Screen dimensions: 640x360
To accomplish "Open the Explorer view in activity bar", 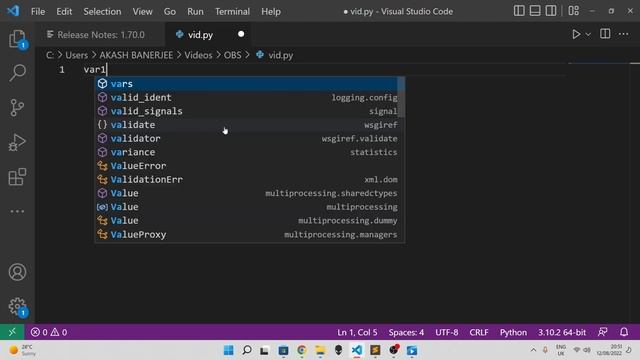I will click(17, 39).
